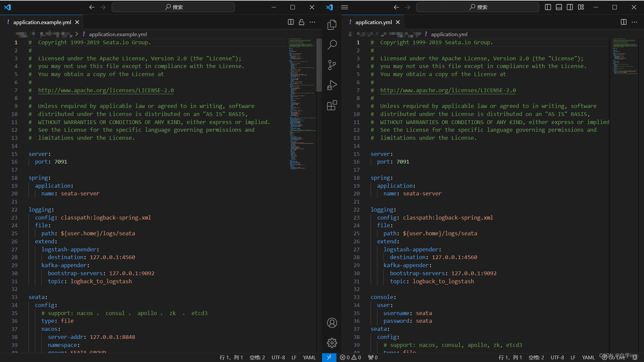
Task: Close the application.example.yml tab
Action: click(x=77, y=22)
